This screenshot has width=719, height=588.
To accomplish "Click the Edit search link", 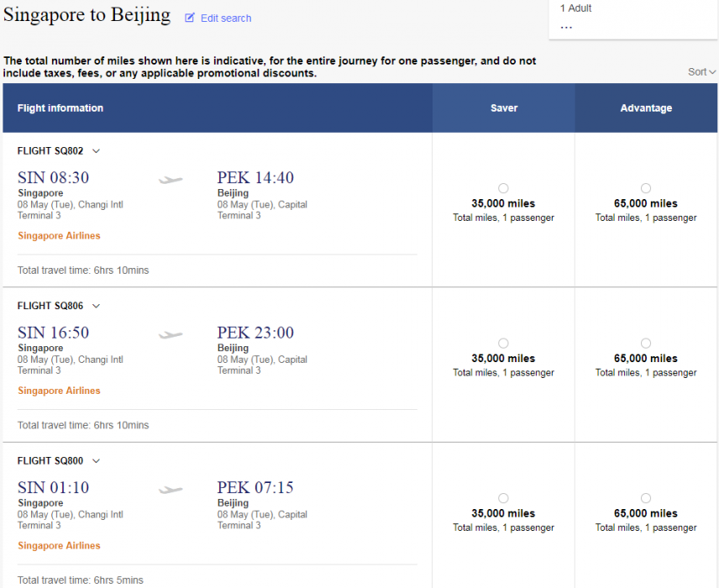I will coord(225,18).
